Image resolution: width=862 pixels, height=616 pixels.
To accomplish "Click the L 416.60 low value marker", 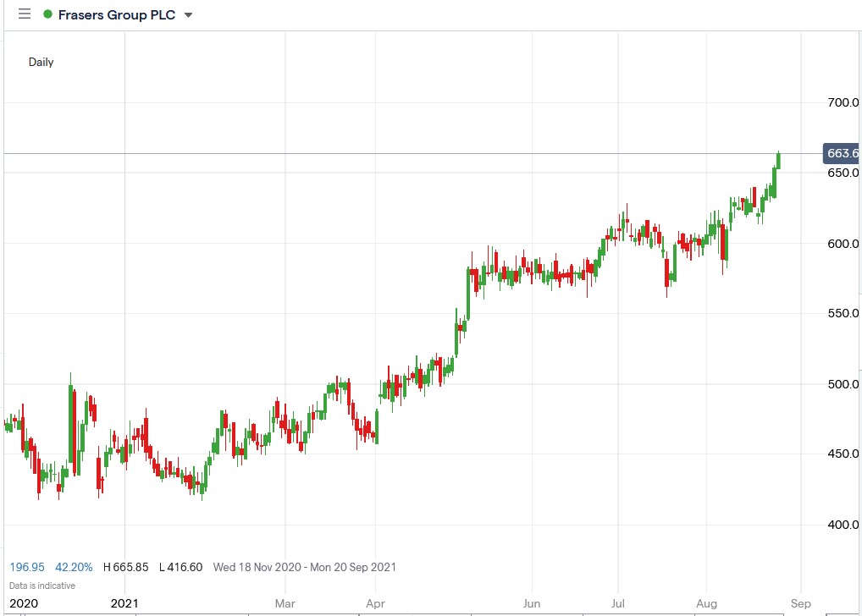I will (180, 567).
